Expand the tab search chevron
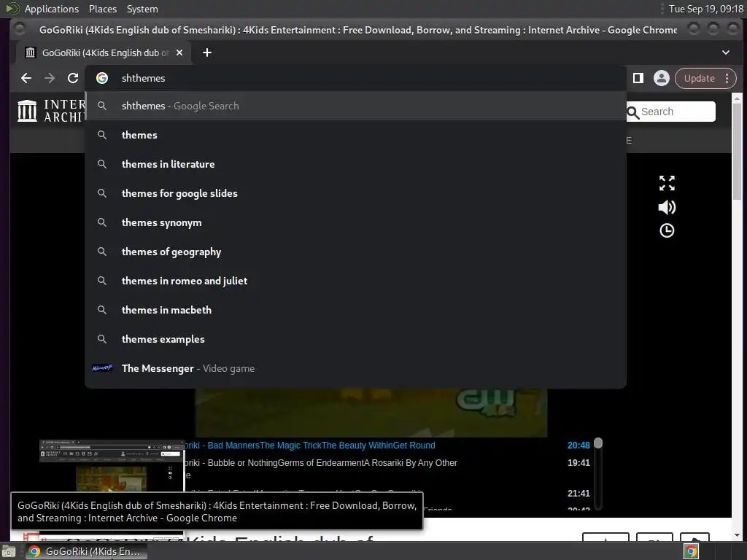The image size is (747, 560). click(726, 52)
